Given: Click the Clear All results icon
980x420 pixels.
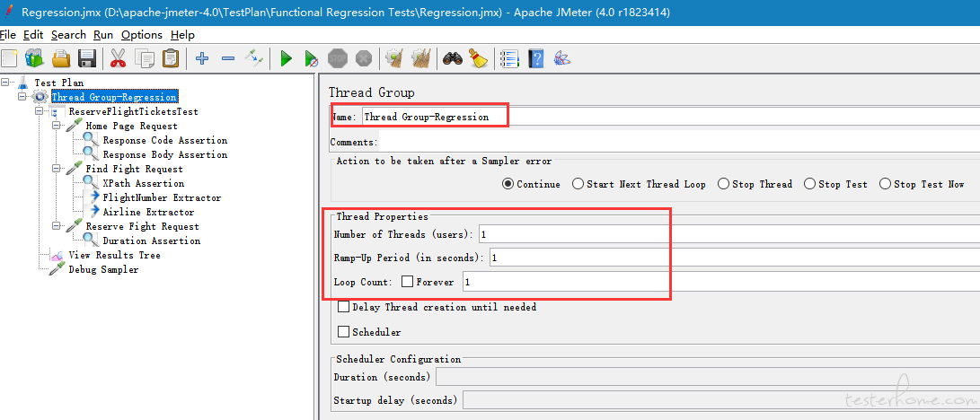Looking at the screenshot, I should click(x=420, y=58).
